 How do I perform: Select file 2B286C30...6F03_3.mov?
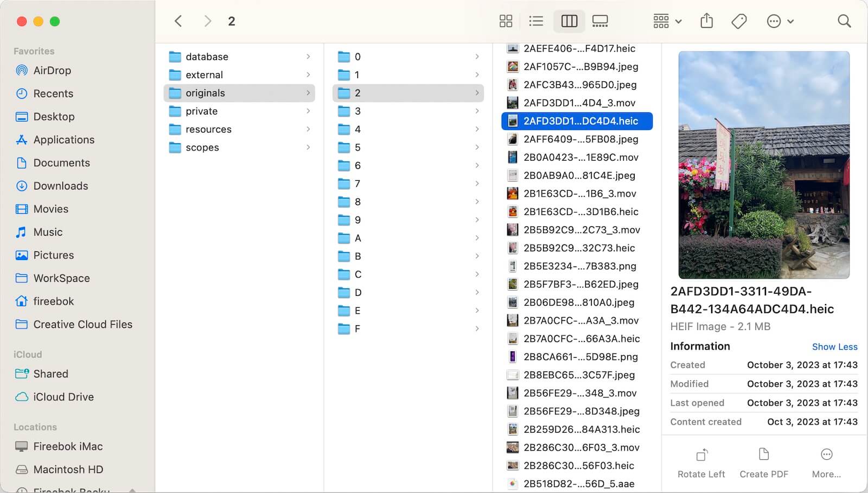tap(577, 447)
